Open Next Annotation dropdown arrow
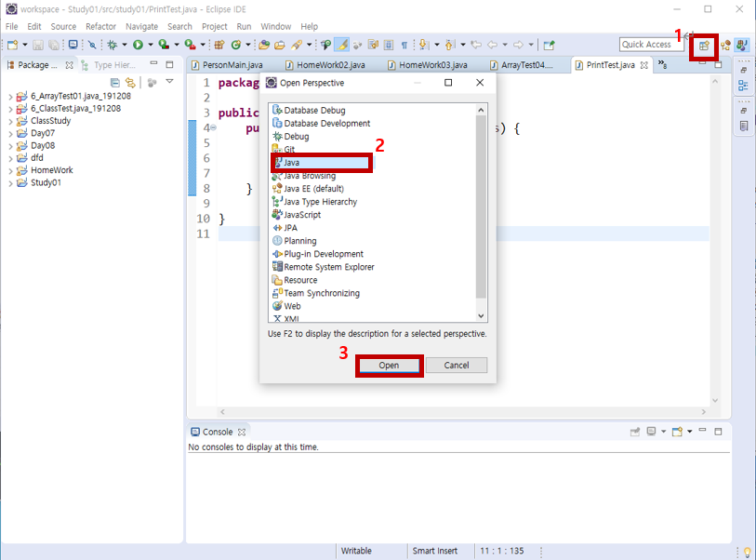The height and width of the screenshot is (560, 756). [x=437, y=45]
